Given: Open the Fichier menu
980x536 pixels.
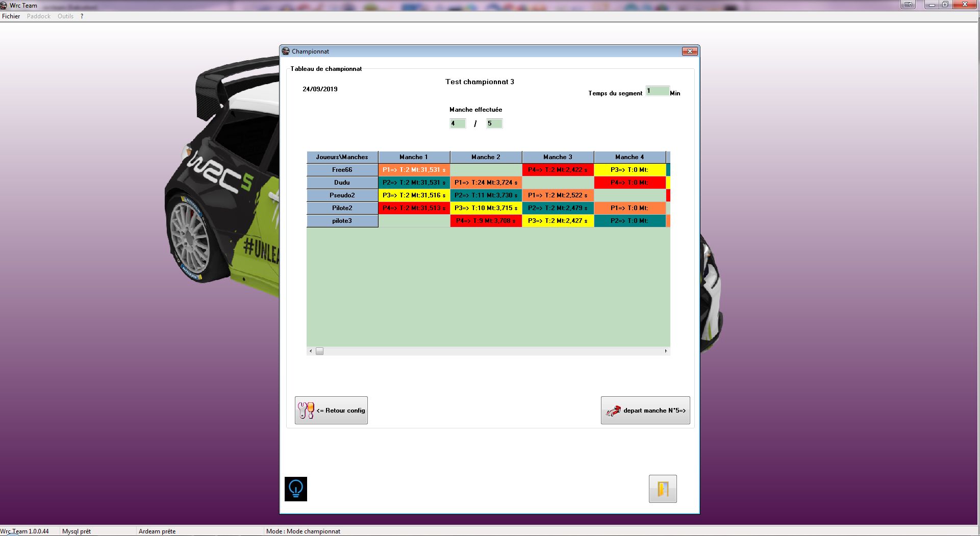Looking at the screenshot, I should [x=11, y=16].
